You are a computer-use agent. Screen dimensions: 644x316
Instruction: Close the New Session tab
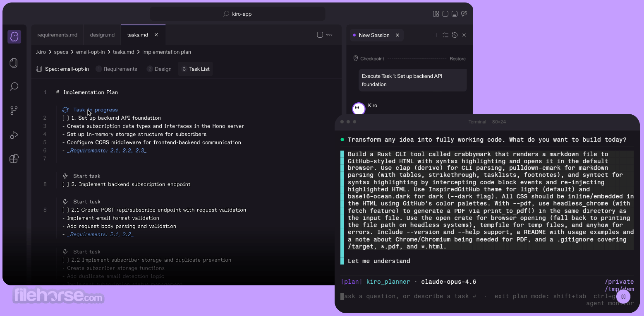[397, 35]
